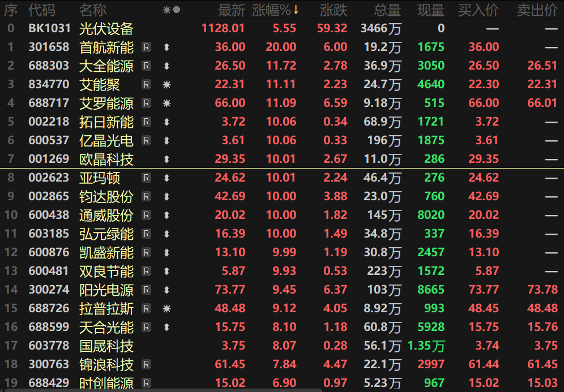Sort by 总量 column header
564x392 pixels.
(387, 10)
